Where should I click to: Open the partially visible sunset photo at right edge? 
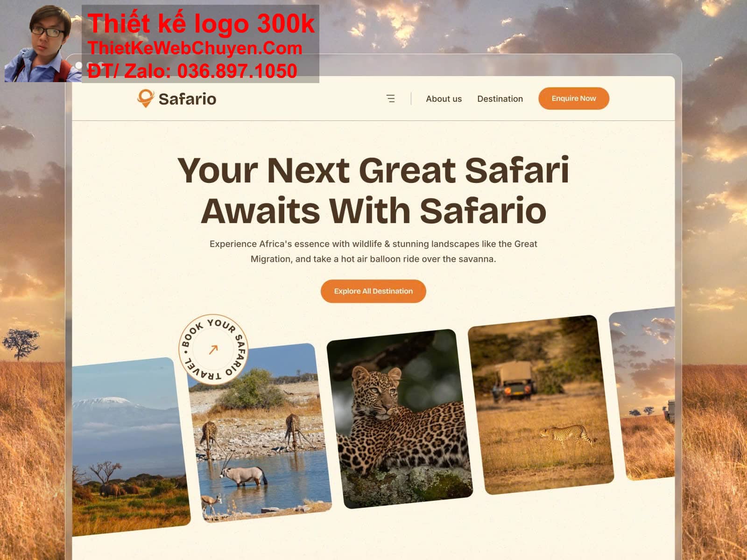642,394
